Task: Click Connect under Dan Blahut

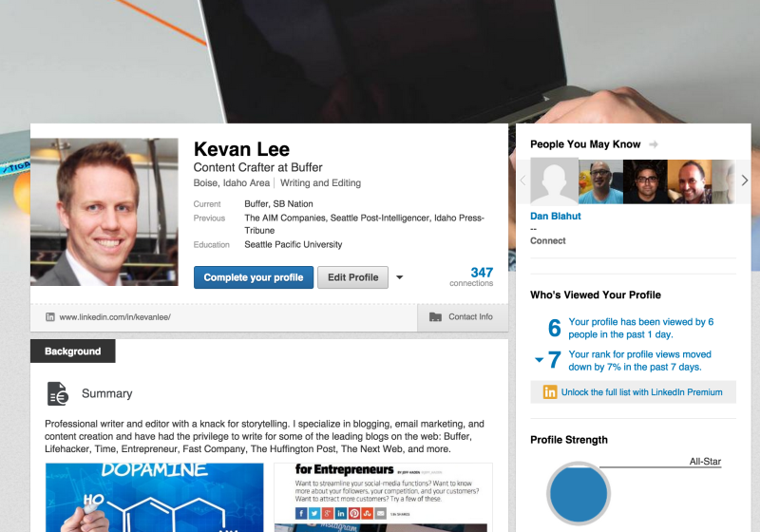Action: [x=548, y=240]
